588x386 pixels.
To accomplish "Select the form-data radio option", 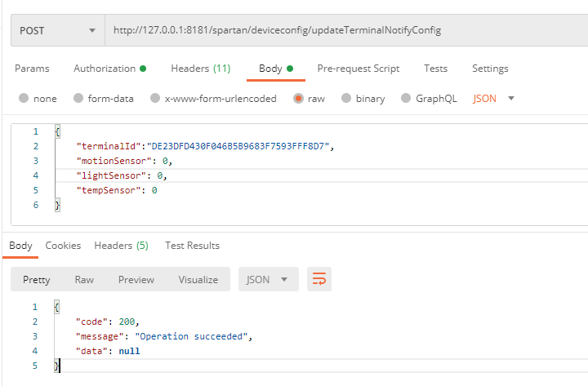I will 78,99.
